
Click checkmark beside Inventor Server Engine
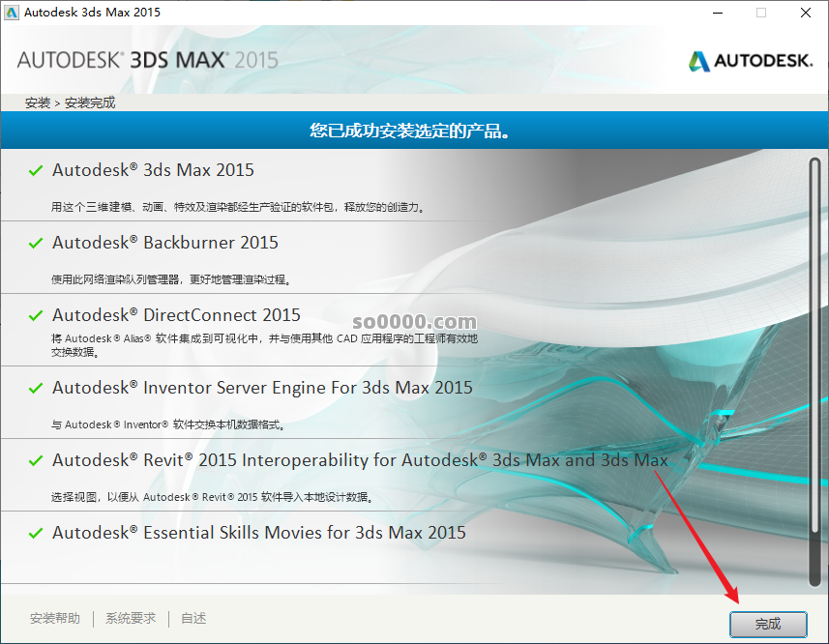pyautogui.click(x=36, y=389)
